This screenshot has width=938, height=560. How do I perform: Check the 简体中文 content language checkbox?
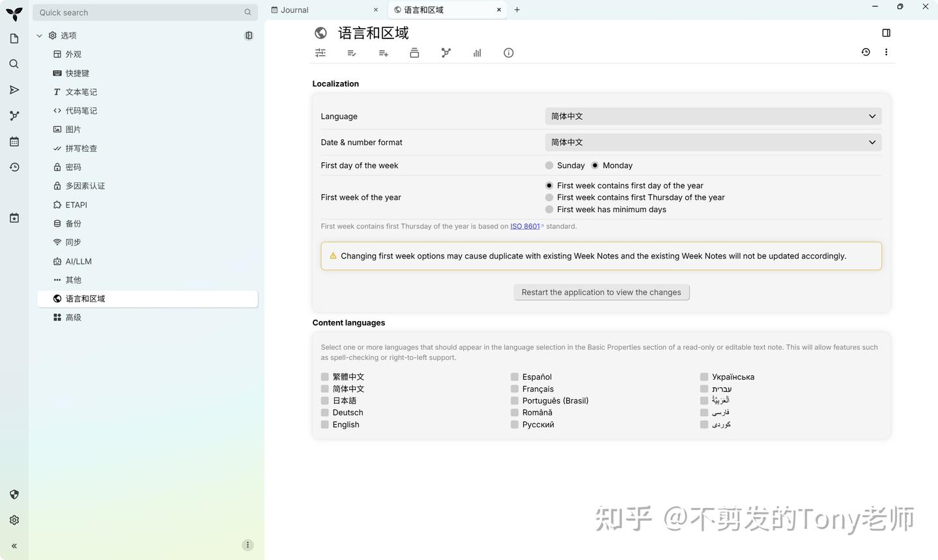click(x=324, y=388)
